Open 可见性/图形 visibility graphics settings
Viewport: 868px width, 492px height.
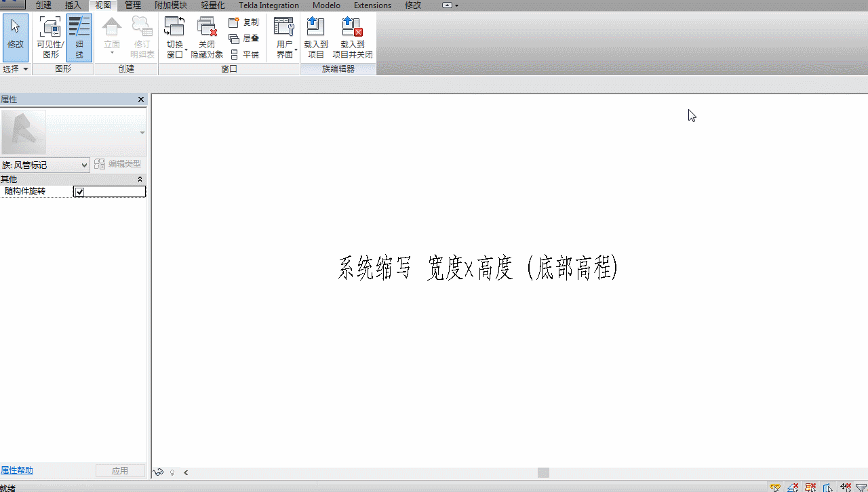[51, 37]
